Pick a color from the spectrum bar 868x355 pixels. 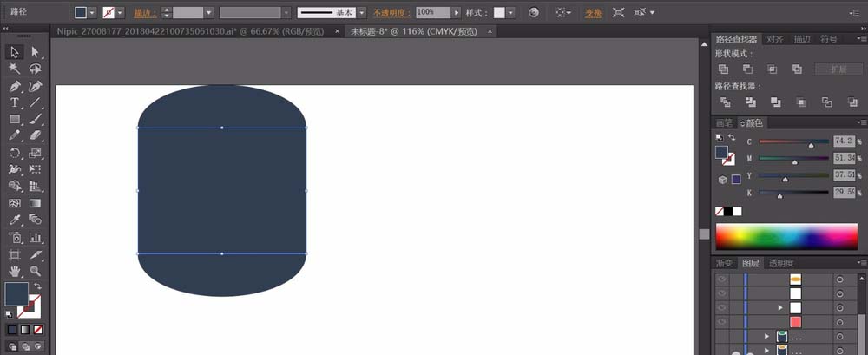[786, 236]
